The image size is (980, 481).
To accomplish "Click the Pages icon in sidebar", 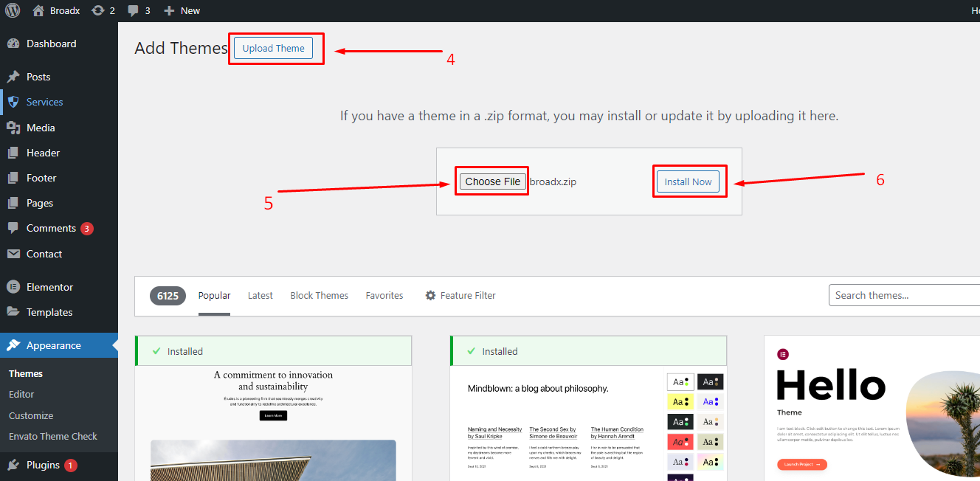I will coord(13,203).
